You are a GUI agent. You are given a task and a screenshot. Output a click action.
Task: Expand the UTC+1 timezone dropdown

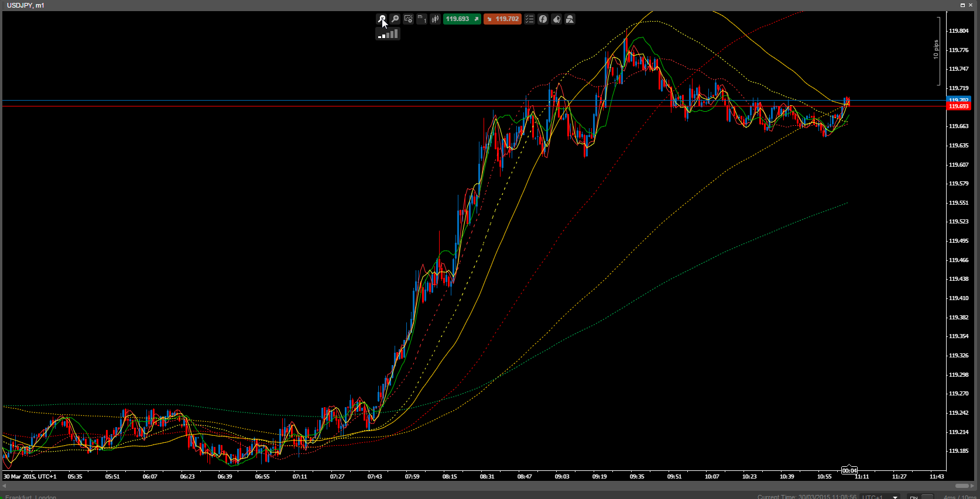click(895, 497)
